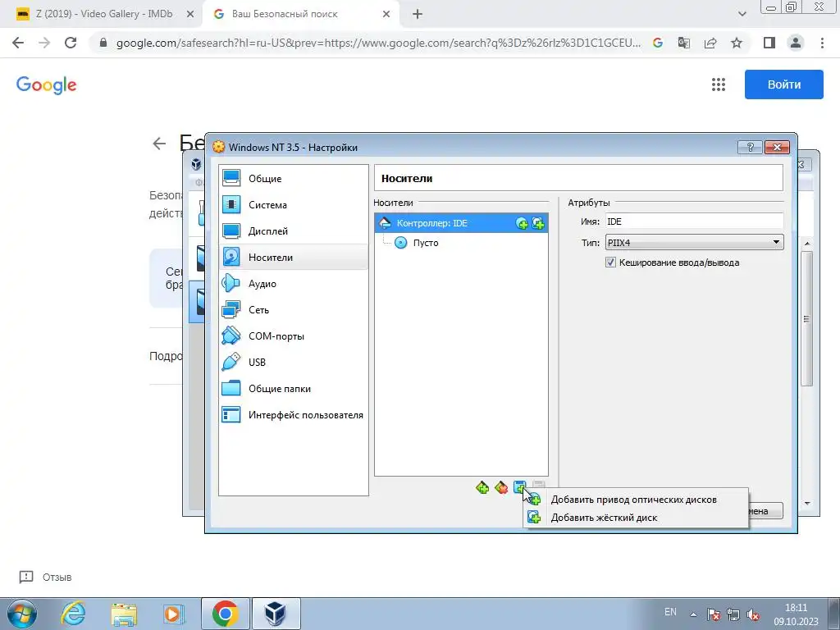Click add optical drive icon on IDE controller row
Image resolution: width=840 pixels, height=630 pixels.
[x=521, y=223]
